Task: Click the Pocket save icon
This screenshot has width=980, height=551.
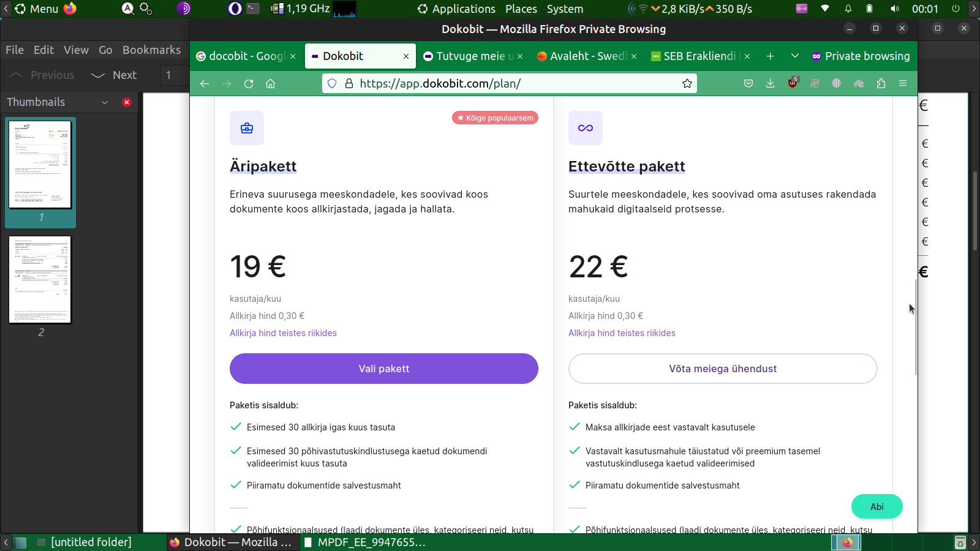Action: [748, 83]
